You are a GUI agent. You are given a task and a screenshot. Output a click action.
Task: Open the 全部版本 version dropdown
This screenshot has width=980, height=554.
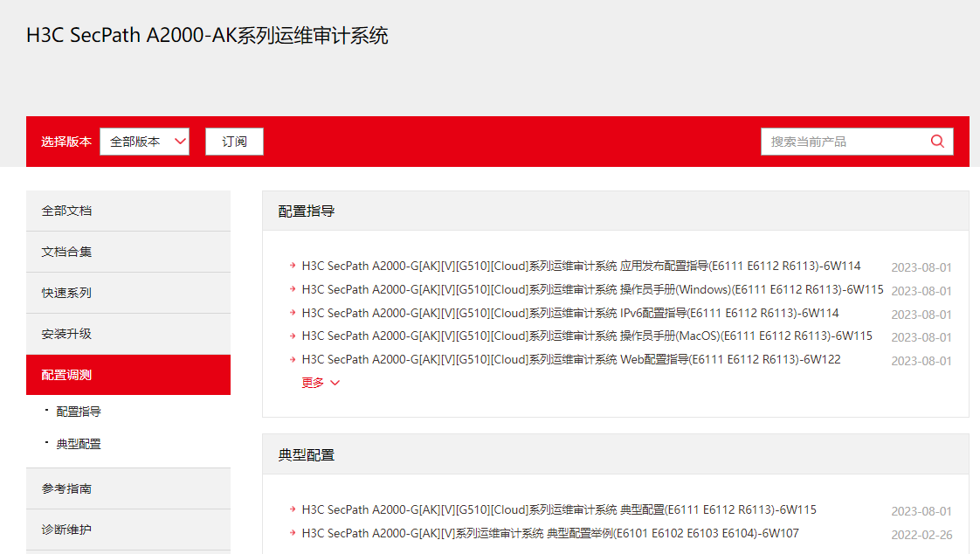click(x=144, y=142)
